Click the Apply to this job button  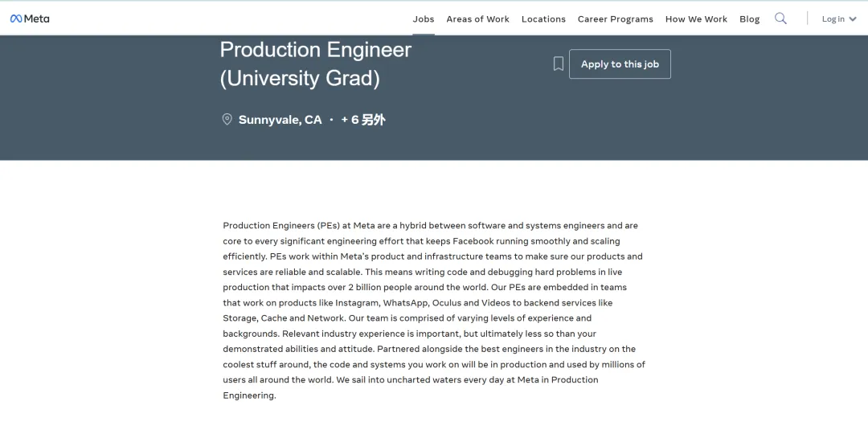(x=620, y=64)
